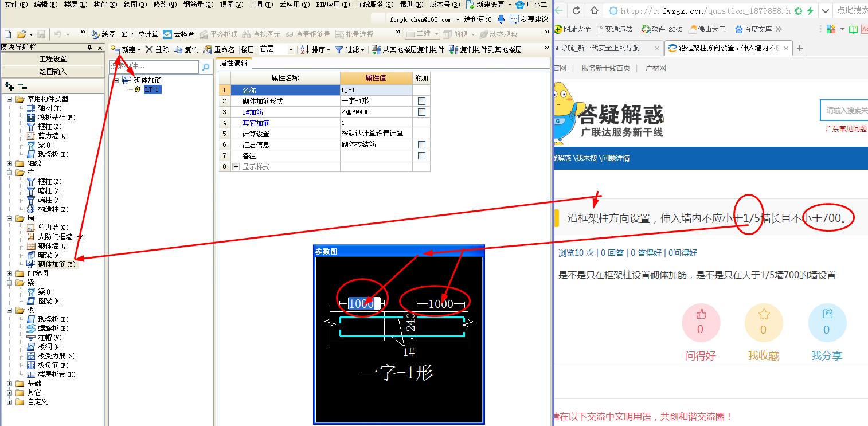Viewport: 868px width, 426px height.
Task: Pin the 模块导航栏 panel
Action: [90, 48]
